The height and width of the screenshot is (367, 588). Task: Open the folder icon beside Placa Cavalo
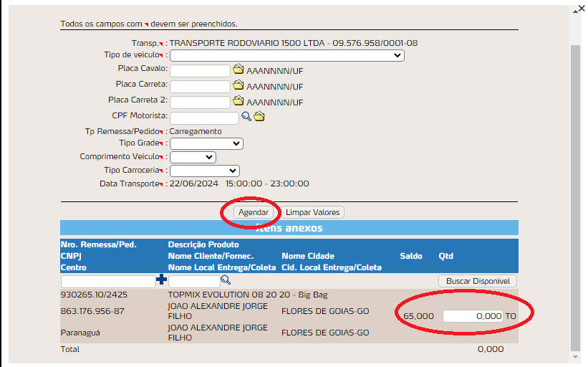[238, 69]
